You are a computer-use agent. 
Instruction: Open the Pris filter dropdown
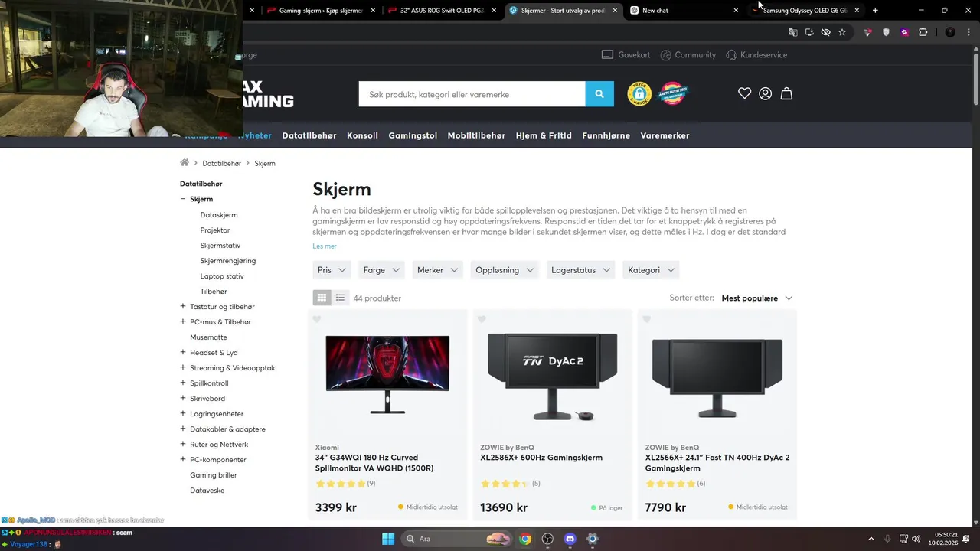pos(332,270)
